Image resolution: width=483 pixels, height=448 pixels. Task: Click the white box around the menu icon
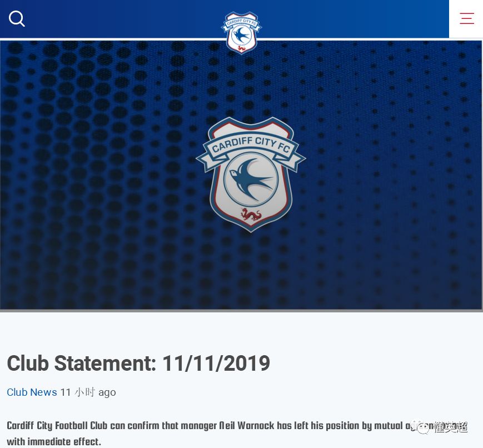(x=466, y=19)
